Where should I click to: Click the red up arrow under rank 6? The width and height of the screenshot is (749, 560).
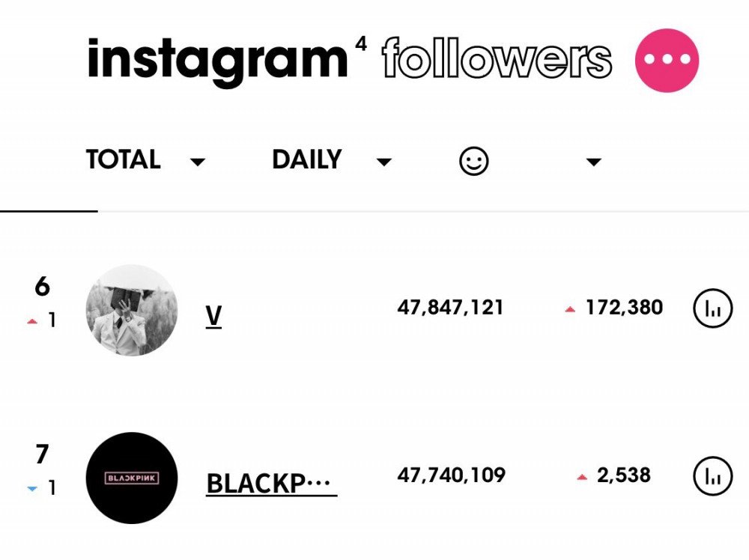[x=32, y=321]
